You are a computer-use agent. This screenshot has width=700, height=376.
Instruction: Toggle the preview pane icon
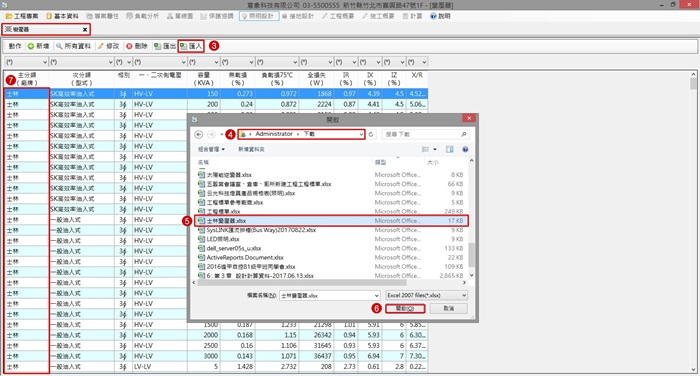coord(450,149)
